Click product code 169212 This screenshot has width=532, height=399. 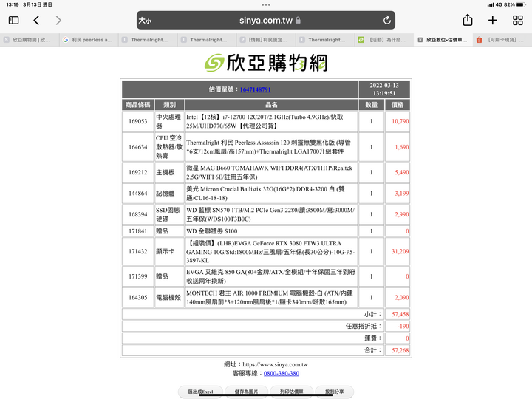coord(137,172)
